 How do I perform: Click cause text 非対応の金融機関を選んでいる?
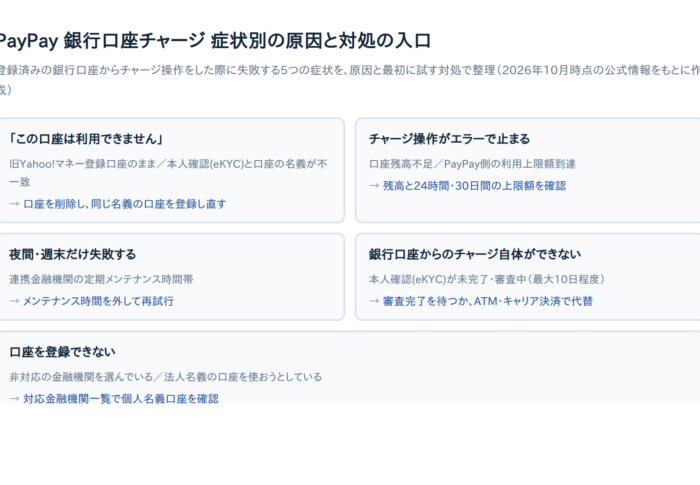tap(165, 377)
